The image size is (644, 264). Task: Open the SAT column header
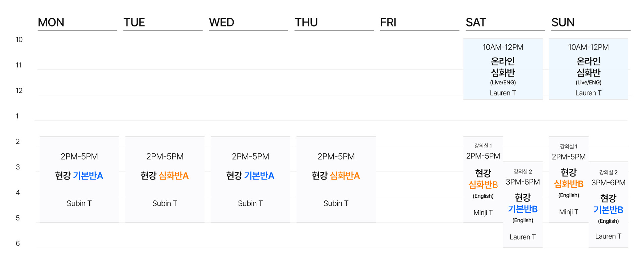click(476, 22)
